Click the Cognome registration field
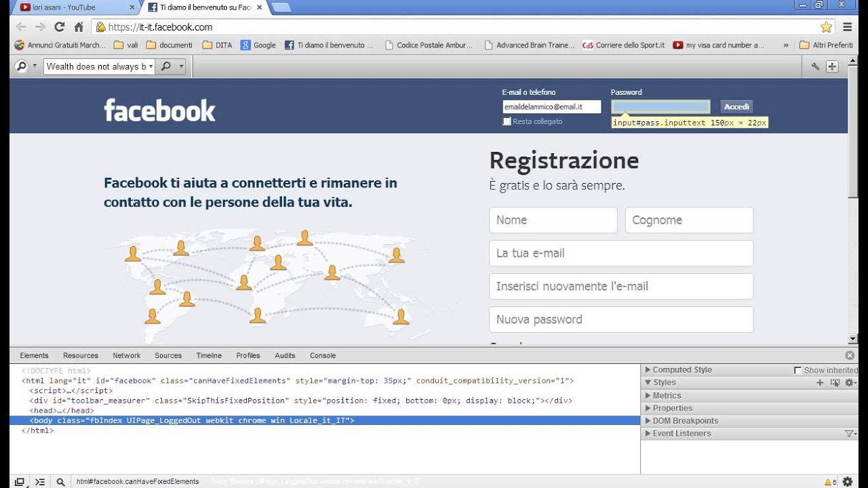The width and height of the screenshot is (868, 488). click(x=689, y=220)
